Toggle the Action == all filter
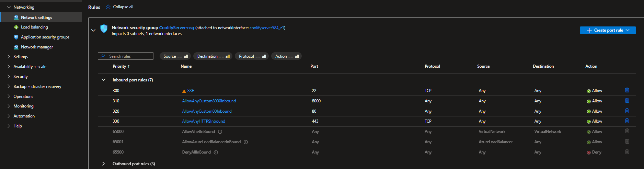Screen dimensions: 644x169 (x=287, y=56)
